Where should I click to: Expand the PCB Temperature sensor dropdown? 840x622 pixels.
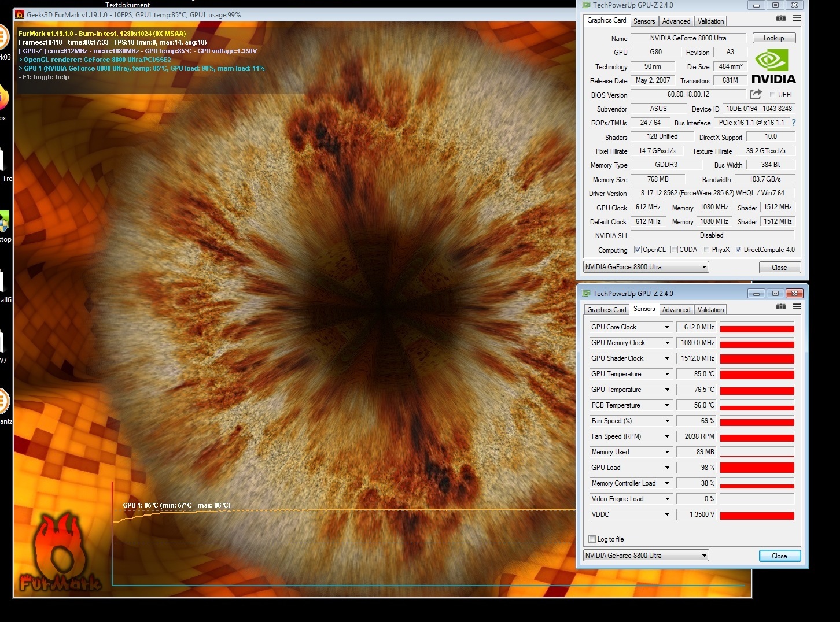pyautogui.click(x=667, y=405)
